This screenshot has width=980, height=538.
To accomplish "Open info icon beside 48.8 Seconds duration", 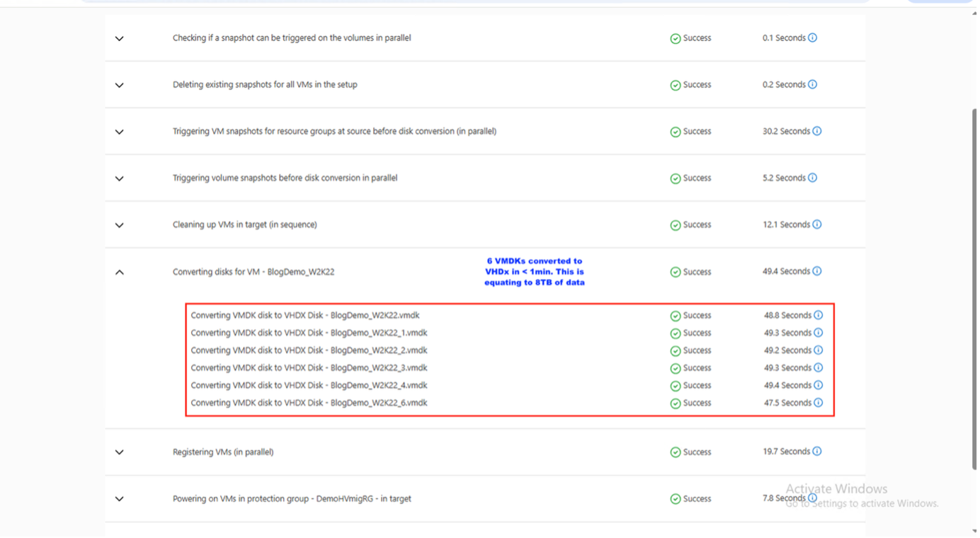I will click(819, 315).
